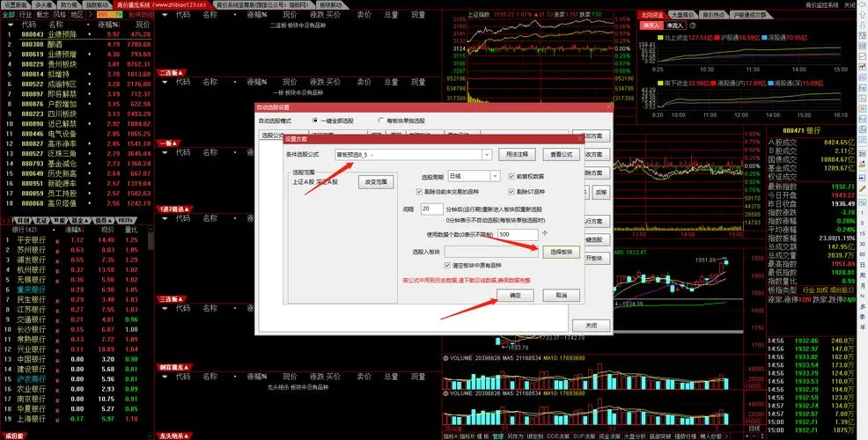The image size is (868, 440).
Task: Click 取消 button in 设置方案 dialog
Action: coord(561,296)
